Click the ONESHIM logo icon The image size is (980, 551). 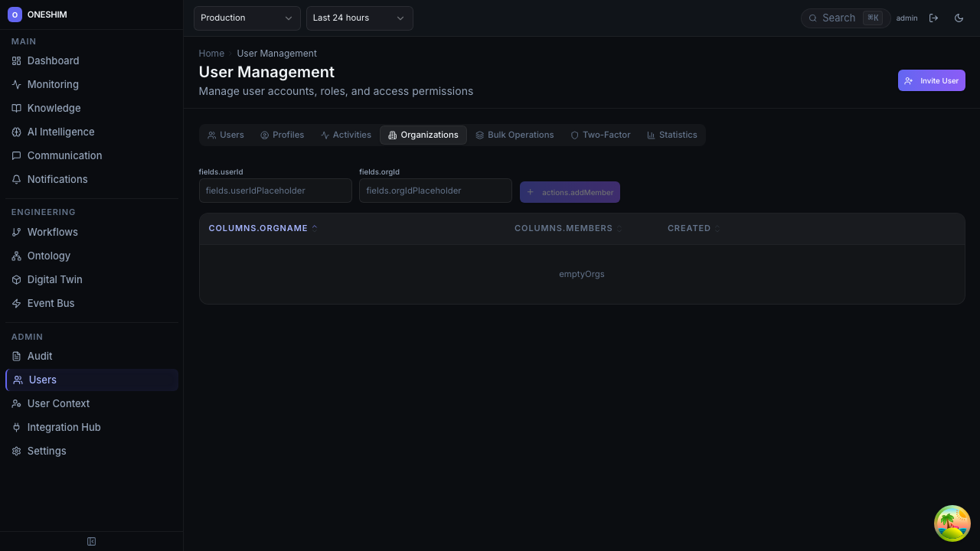(x=15, y=15)
